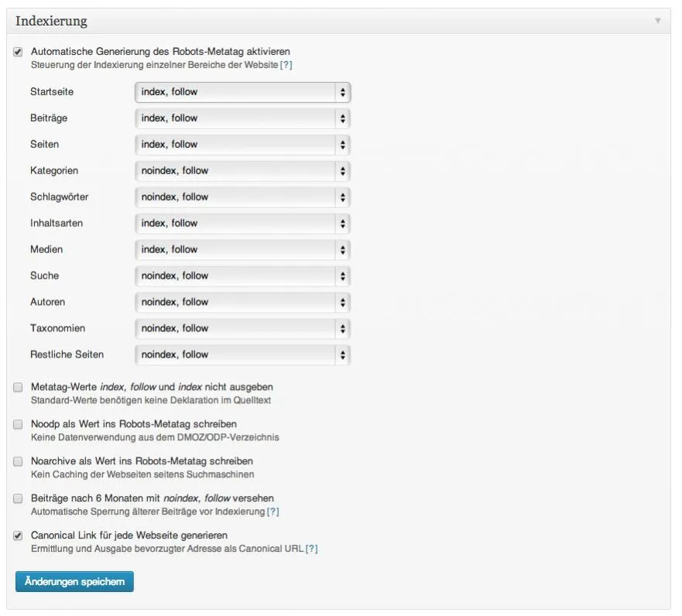Screen dimensions: 682x616
Task: Change the Suche indexing dropdown
Action: click(x=243, y=276)
